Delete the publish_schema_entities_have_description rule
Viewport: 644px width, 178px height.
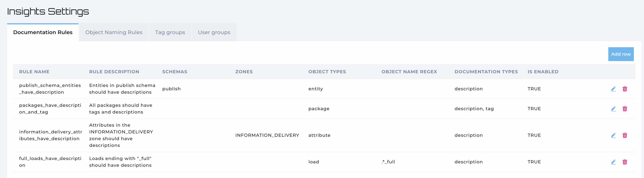click(625, 89)
